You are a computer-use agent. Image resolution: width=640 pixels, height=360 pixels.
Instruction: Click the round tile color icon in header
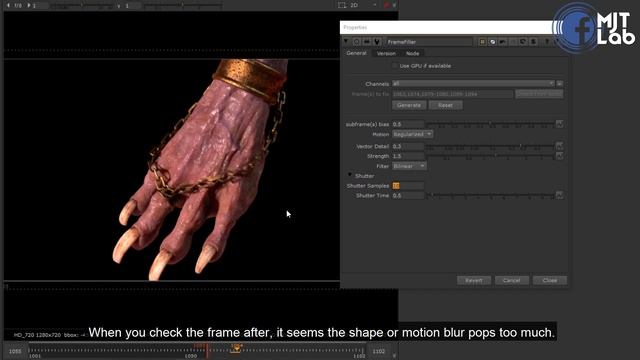pyautogui.click(x=492, y=42)
